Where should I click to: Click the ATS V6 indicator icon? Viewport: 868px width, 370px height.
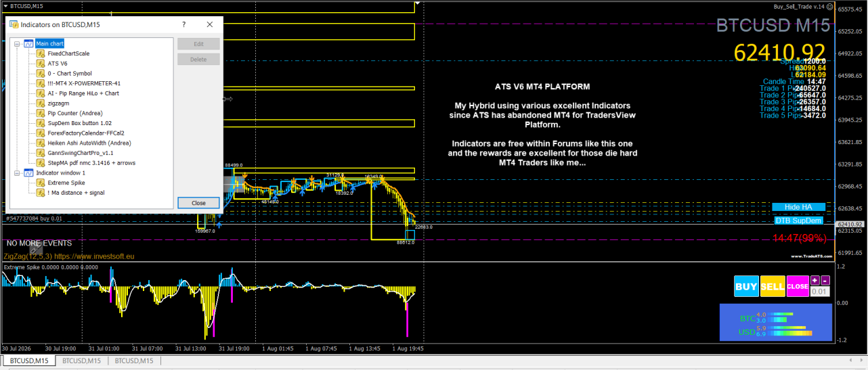point(41,63)
